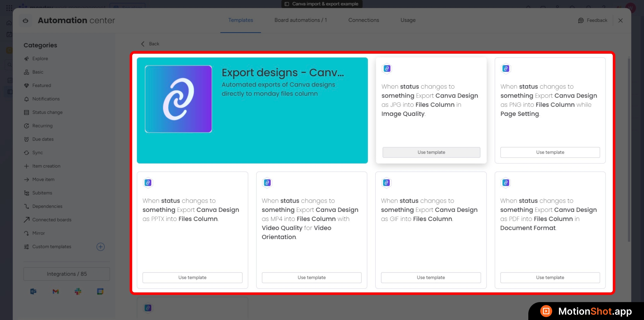
Task: Use the MP4 export template
Action: click(311, 278)
